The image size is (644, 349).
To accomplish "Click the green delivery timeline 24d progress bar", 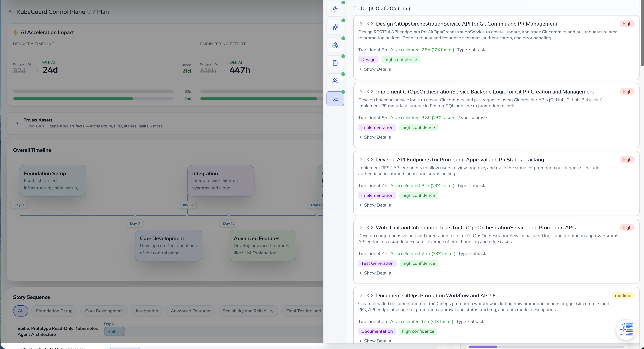I will pyautogui.click(x=73, y=99).
